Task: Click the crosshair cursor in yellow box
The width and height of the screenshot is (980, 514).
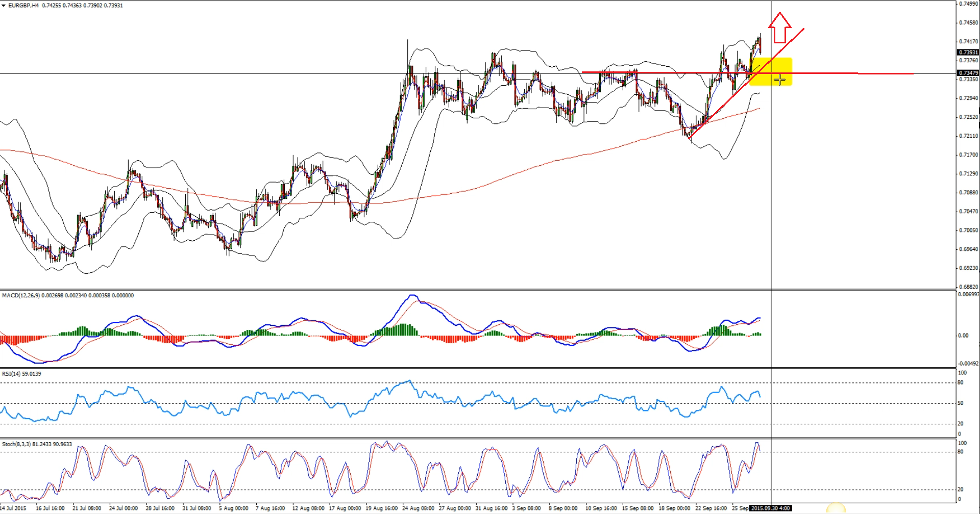Action: point(780,80)
